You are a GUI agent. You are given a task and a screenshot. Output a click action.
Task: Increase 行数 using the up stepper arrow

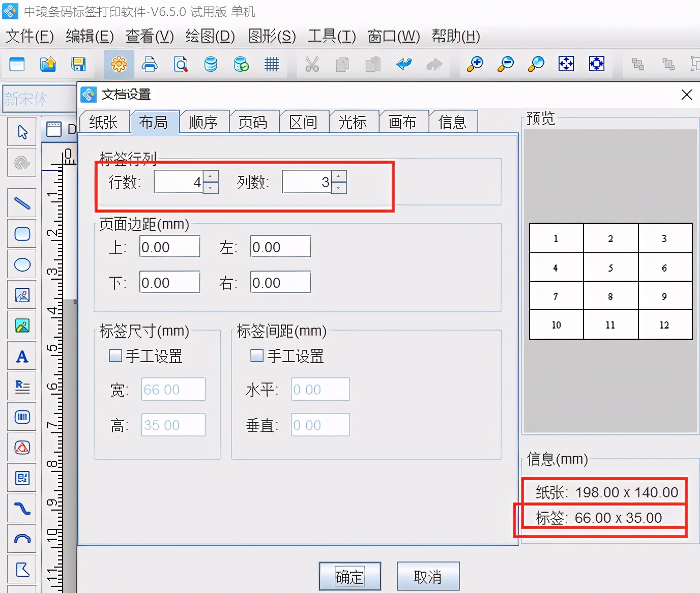point(211,176)
